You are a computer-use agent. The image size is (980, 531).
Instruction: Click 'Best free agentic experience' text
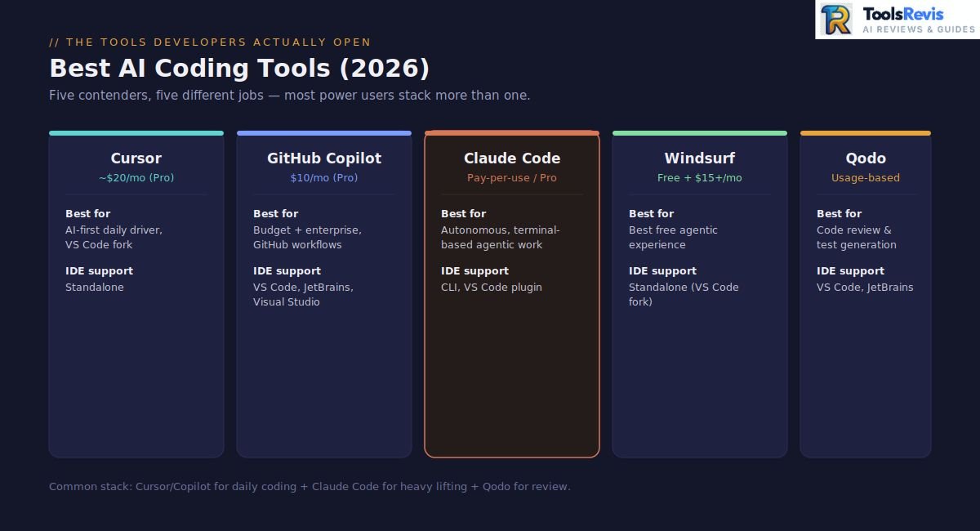coord(673,237)
